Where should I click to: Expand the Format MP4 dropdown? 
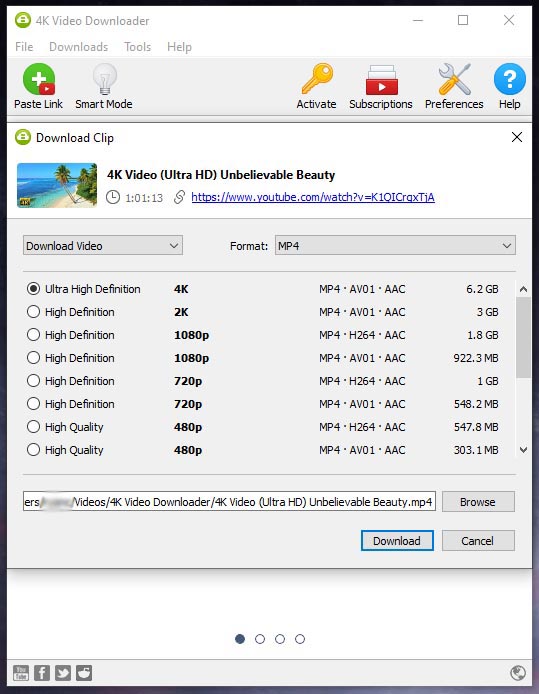(395, 246)
